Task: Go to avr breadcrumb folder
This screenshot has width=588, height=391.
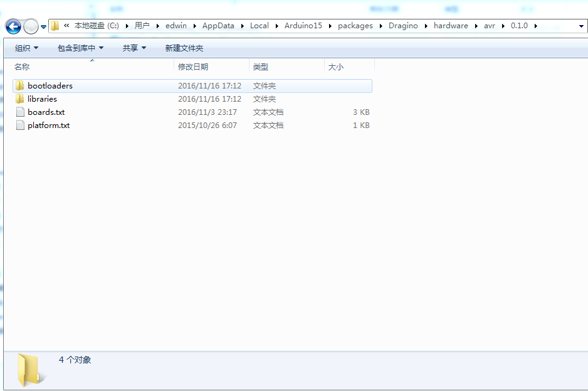Action: [490, 26]
